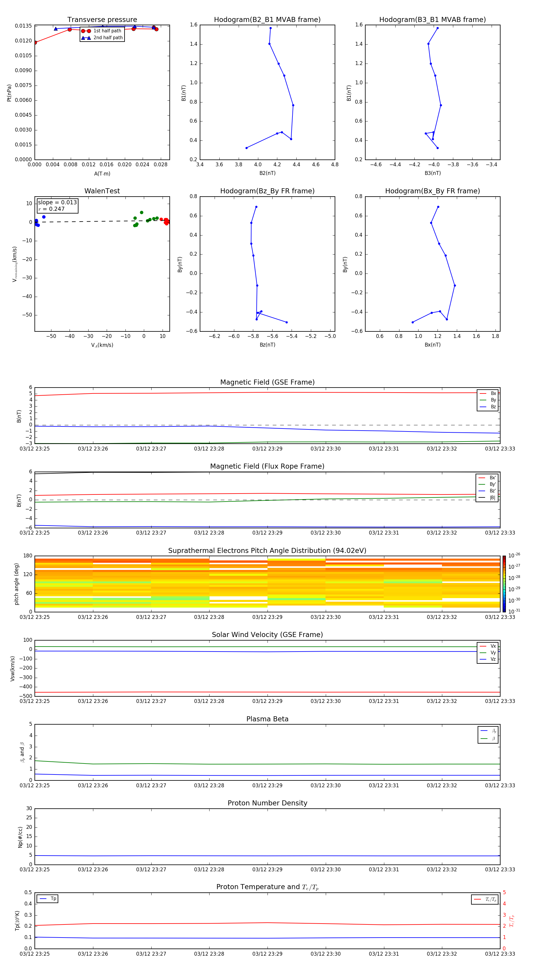Select the β legend entry below βp
The height and width of the screenshot is (980, 535).
[488, 739]
